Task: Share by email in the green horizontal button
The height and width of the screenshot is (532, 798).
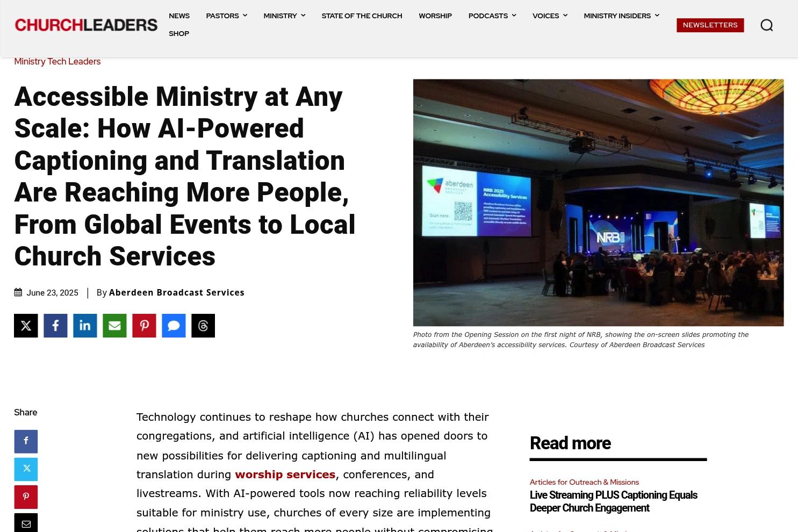Action: 114,326
